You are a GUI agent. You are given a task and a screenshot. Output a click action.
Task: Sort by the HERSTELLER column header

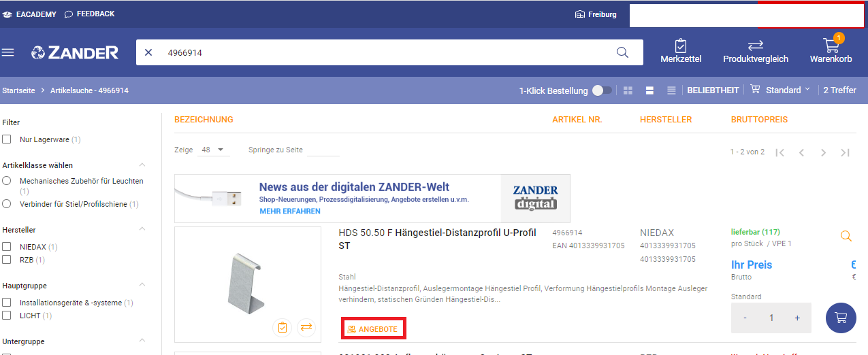click(x=666, y=120)
